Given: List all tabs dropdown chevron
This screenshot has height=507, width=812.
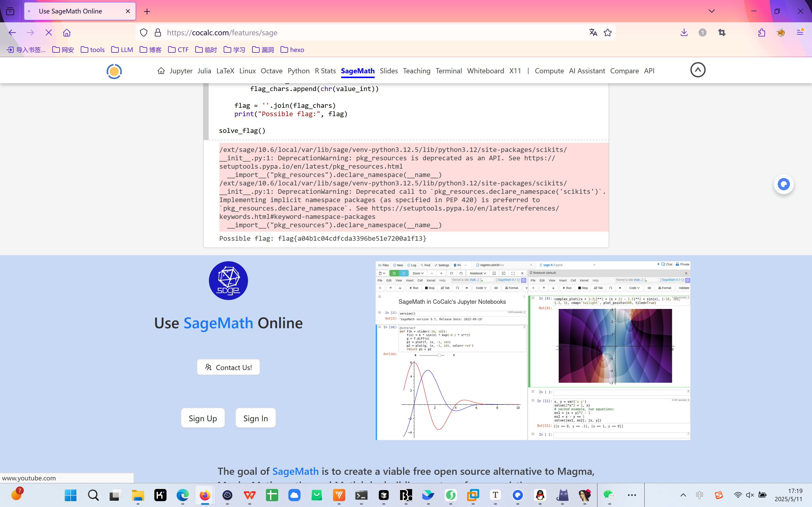Looking at the screenshot, I should point(712,11).
